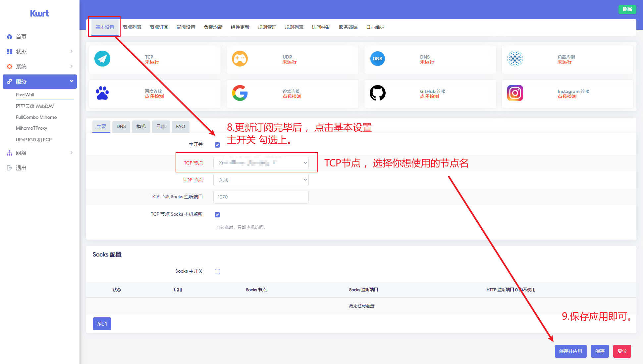The height and width of the screenshot is (364, 643).
Task: Open the UDP 节点 dropdown
Action: [261, 180]
